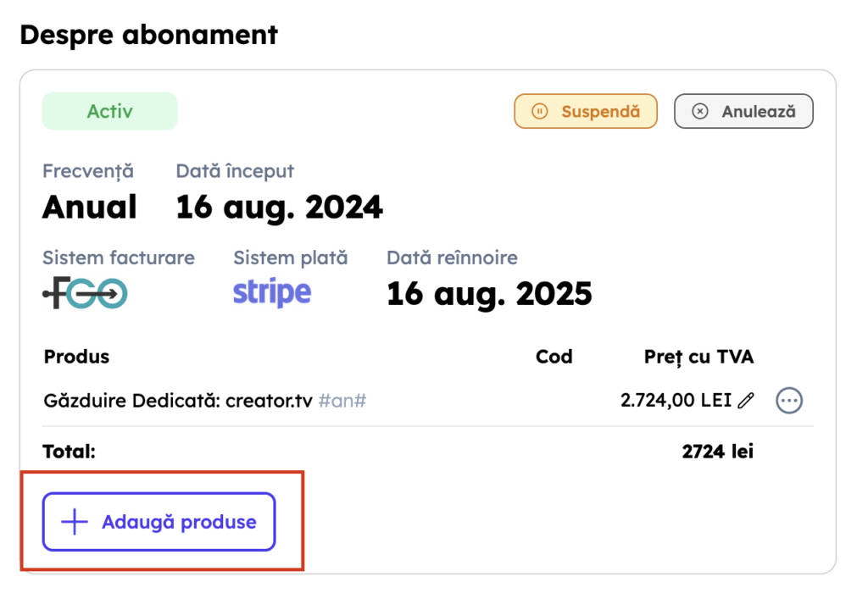
Task: Select the Găzduire Dedicată: creator.tv product name
Action: (178, 401)
